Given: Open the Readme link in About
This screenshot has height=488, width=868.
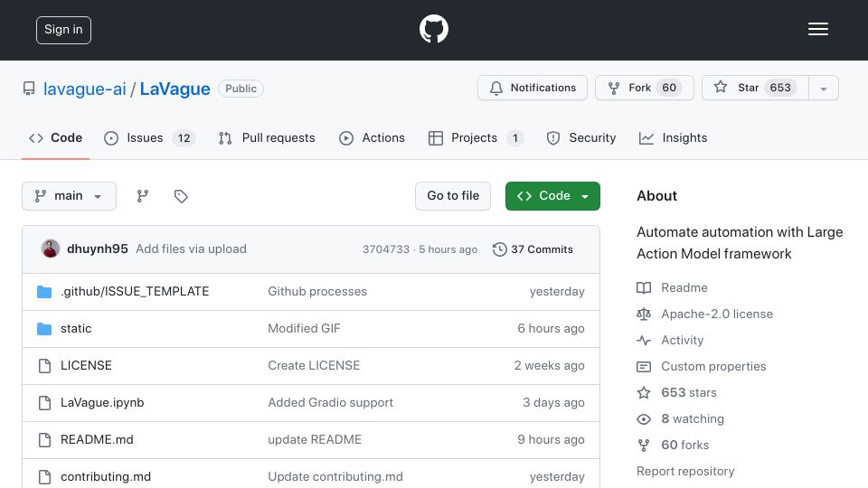Looking at the screenshot, I should click(x=672, y=287).
